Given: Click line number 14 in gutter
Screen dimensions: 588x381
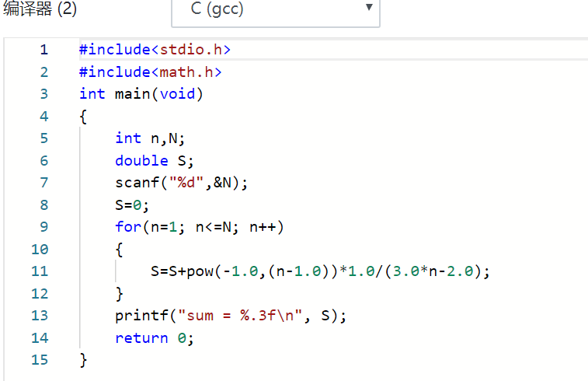Looking at the screenshot, I should [40, 337].
